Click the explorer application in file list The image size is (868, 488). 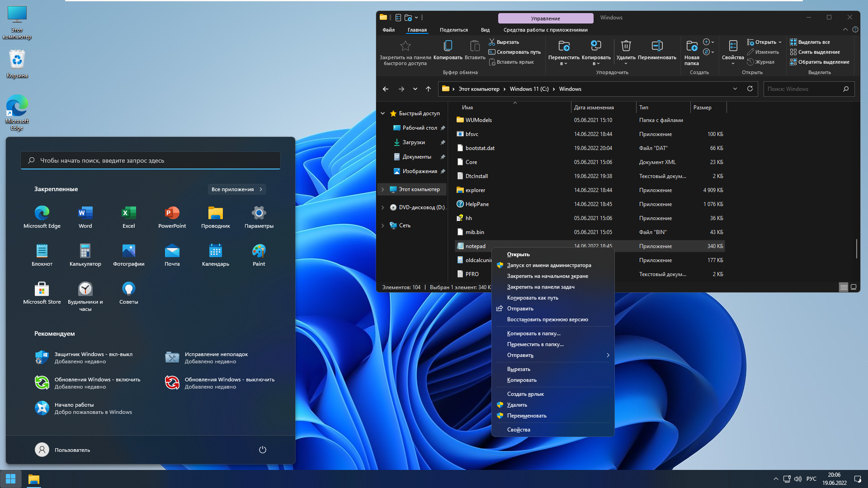tap(475, 189)
